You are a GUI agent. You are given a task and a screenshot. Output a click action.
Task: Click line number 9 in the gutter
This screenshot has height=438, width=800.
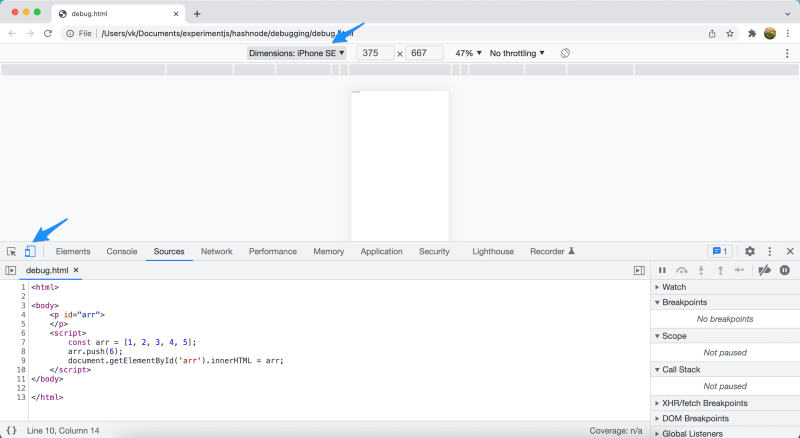point(23,360)
